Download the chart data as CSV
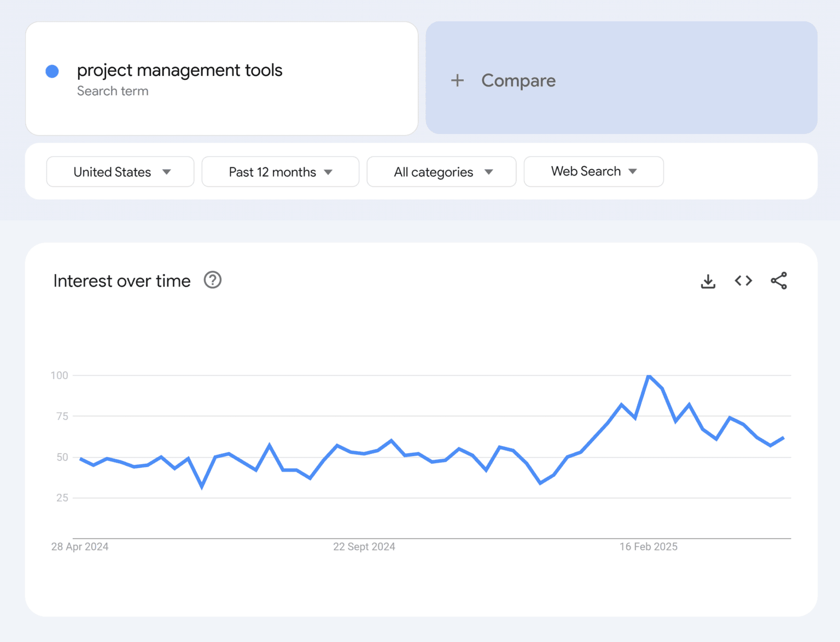Screen dimensions: 840x642 [708, 281]
